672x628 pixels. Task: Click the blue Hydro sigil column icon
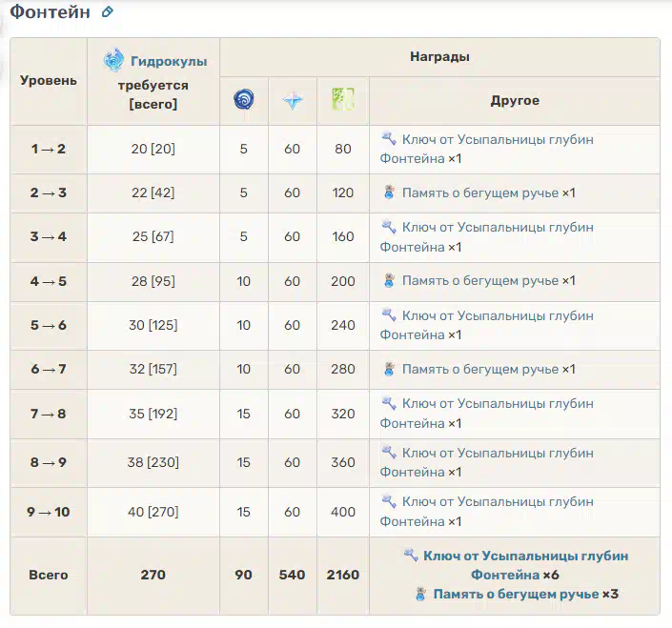pyautogui.click(x=244, y=99)
